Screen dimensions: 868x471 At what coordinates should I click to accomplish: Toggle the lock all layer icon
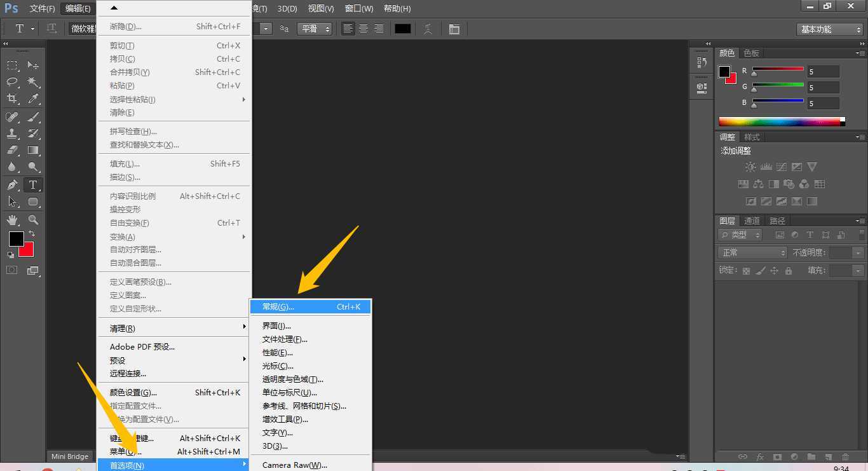788,271
